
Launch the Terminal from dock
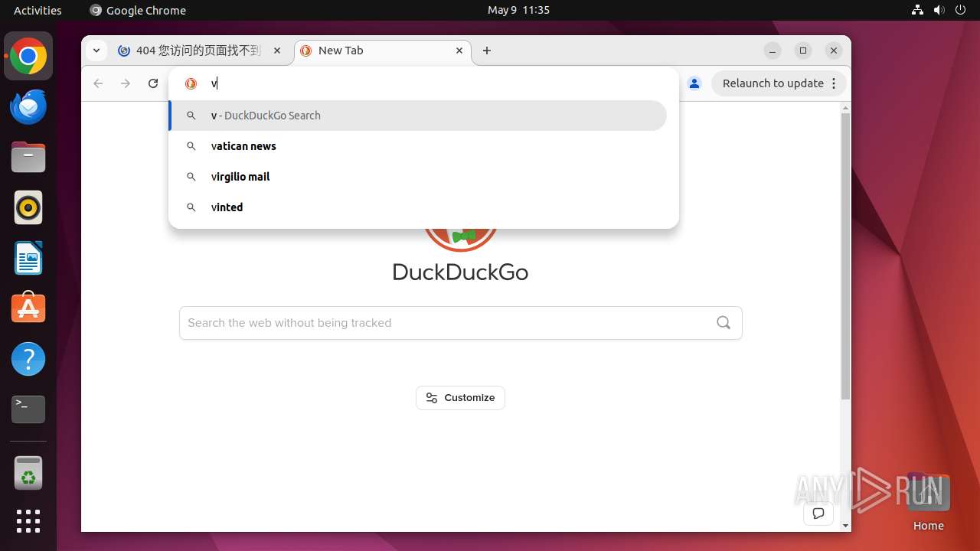coord(28,409)
